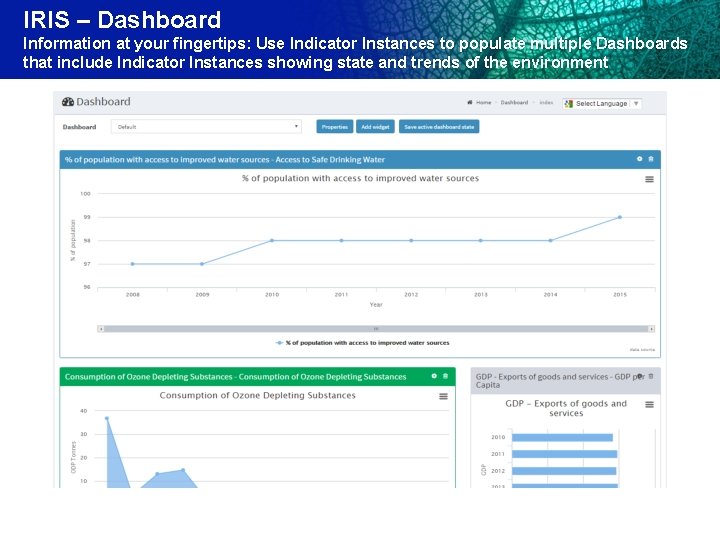Open settings gear of water sources widget
The width and height of the screenshot is (720, 540).
(639, 159)
